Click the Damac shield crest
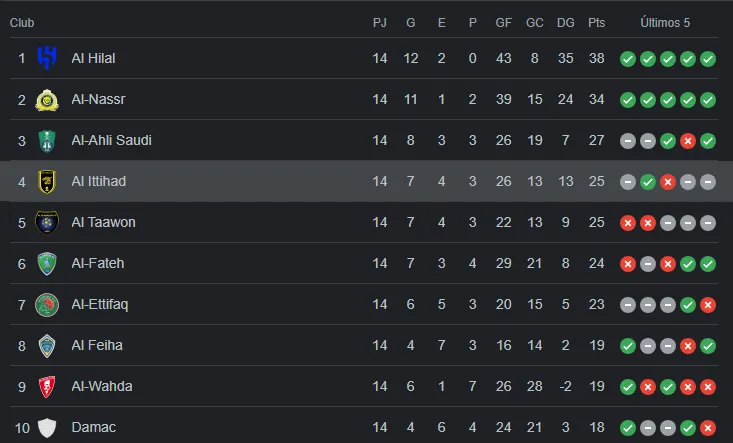733x443 pixels. tap(47, 427)
